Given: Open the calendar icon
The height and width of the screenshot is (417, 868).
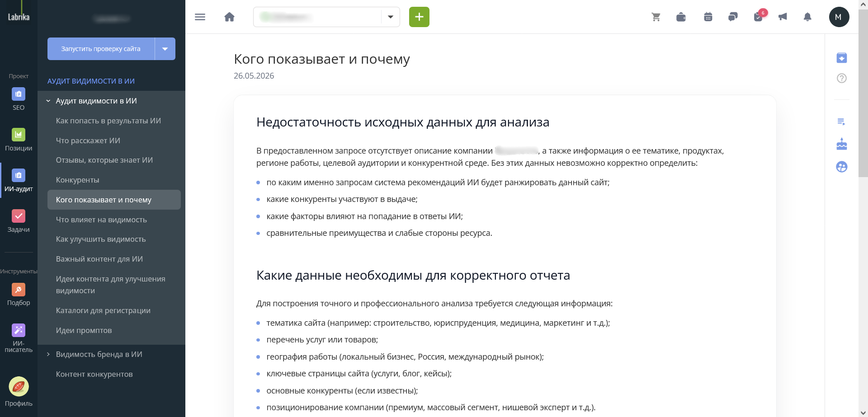Looking at the screenshot, I should click(708, 17).
